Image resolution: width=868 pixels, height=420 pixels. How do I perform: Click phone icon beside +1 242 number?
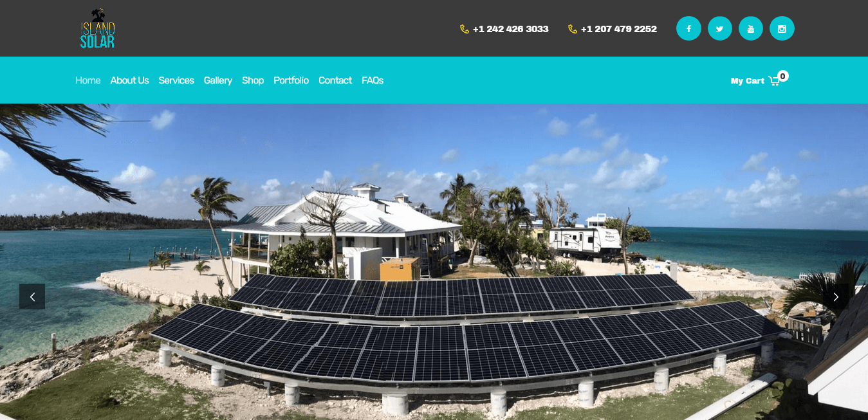(x=465, y=29)
